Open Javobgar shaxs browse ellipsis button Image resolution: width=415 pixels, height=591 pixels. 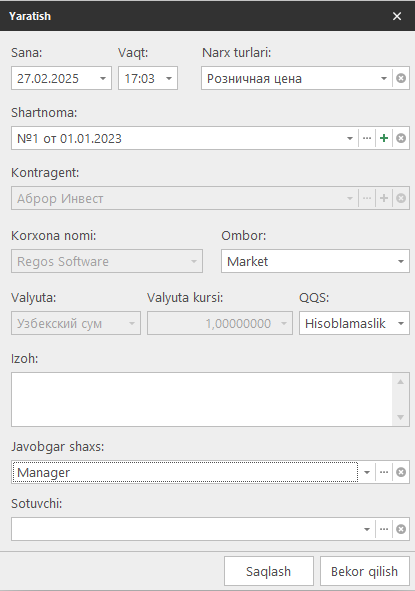pyautogui.click(x=384, y=472)
